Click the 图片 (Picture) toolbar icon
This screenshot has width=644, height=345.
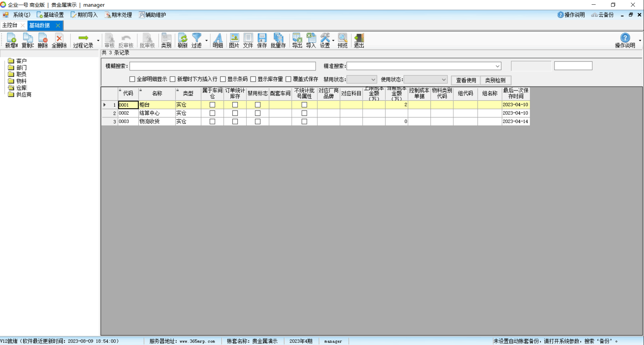(x=234, y=41)
